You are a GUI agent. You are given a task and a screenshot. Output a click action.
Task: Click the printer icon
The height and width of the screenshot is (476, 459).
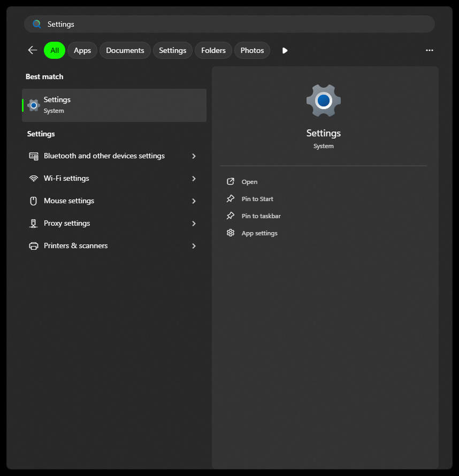click(34, 246)
